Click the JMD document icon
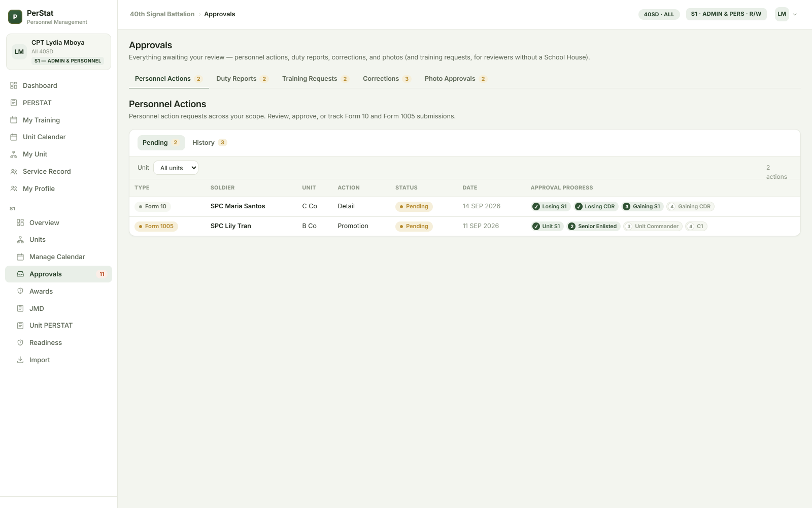 coord(20,308)
